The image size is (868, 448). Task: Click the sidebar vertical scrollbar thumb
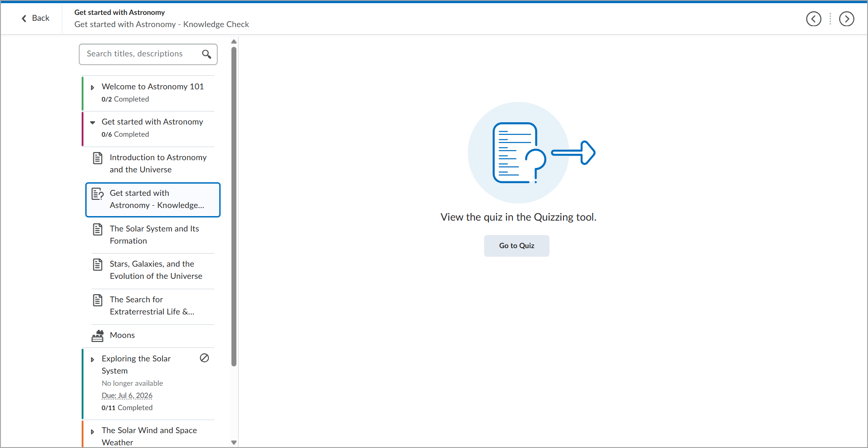(234, 207)
